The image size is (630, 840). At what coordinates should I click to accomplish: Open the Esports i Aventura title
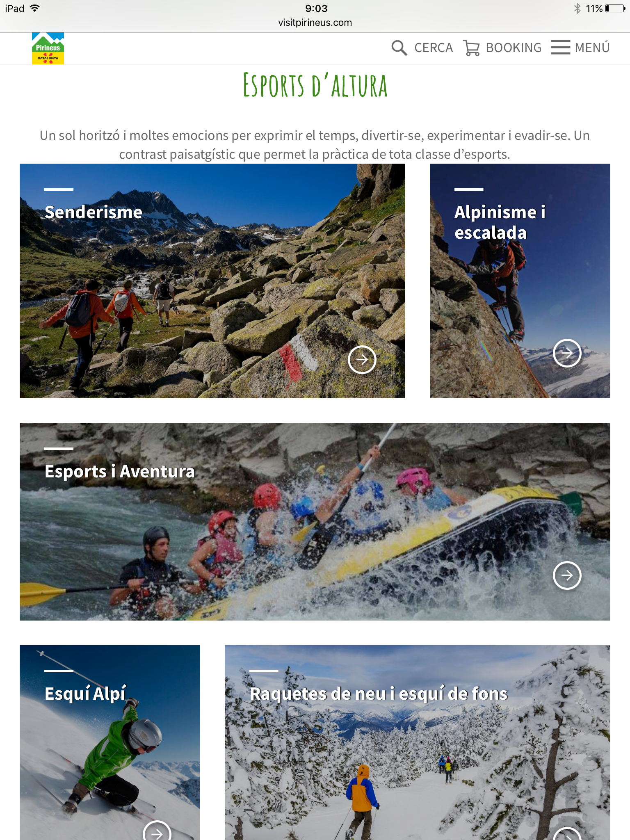[x=120, y=471]
